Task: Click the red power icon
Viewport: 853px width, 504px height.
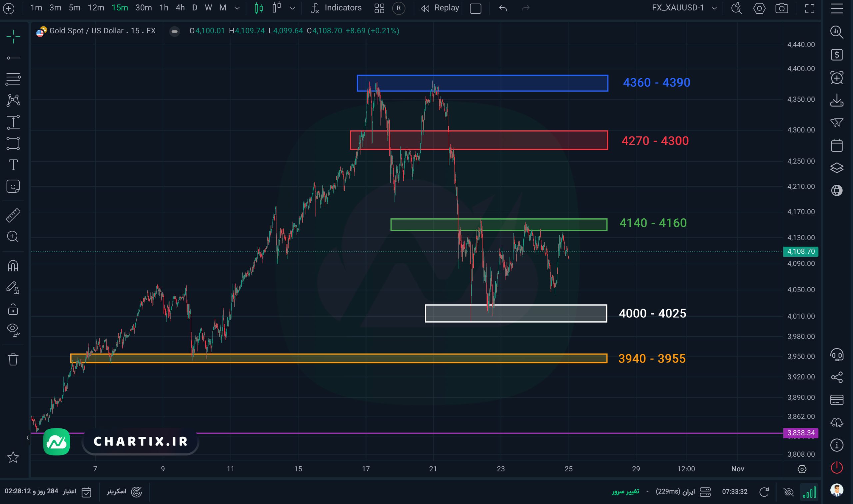Action: [837, 468]
